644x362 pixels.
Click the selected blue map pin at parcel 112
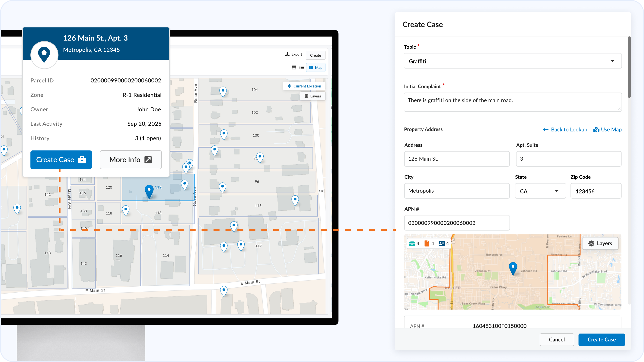149,191
